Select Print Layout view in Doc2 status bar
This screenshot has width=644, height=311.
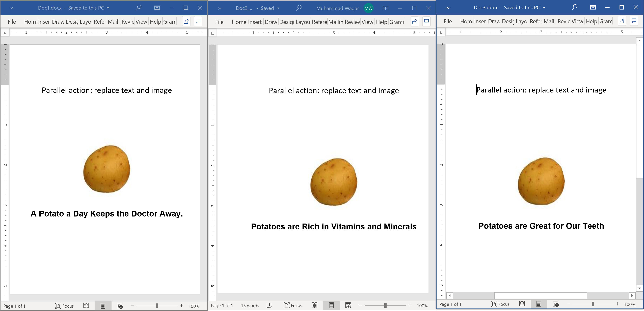(x=331, y=305)
